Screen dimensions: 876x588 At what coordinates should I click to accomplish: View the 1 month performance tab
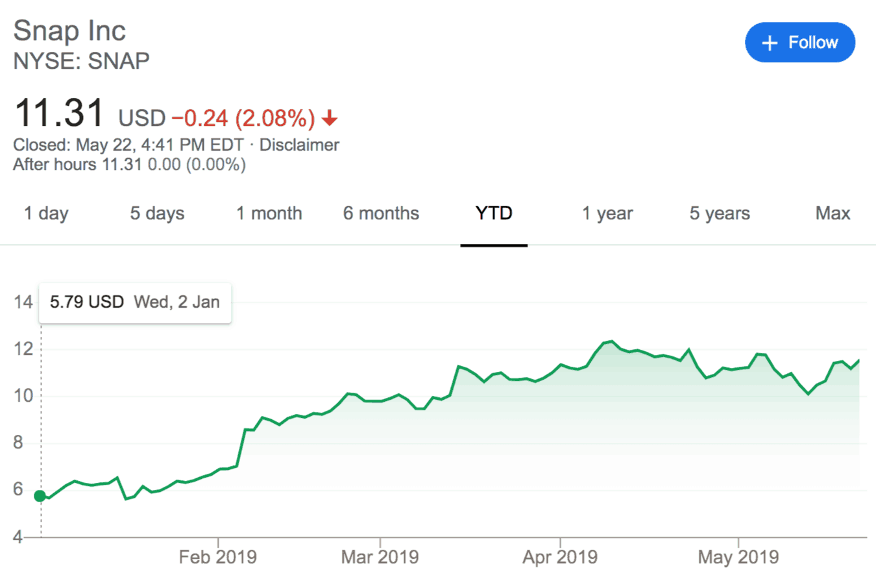(x=269, y=213)
